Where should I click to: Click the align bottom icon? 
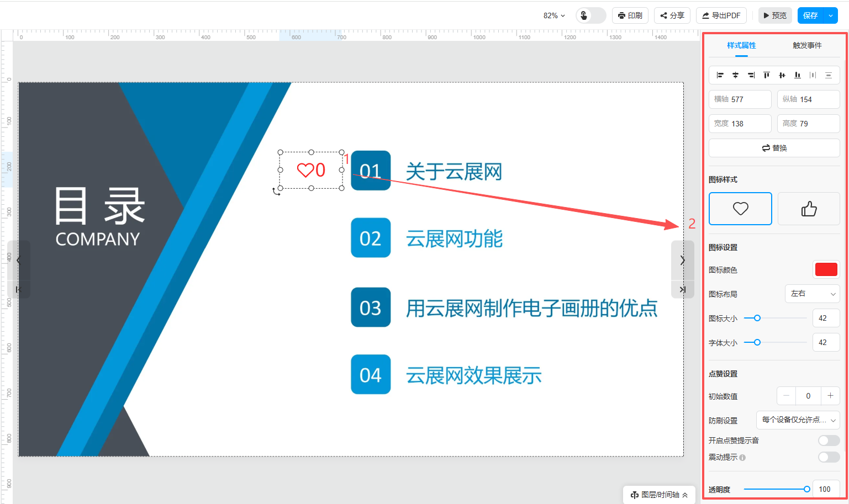tap(797, 75)
